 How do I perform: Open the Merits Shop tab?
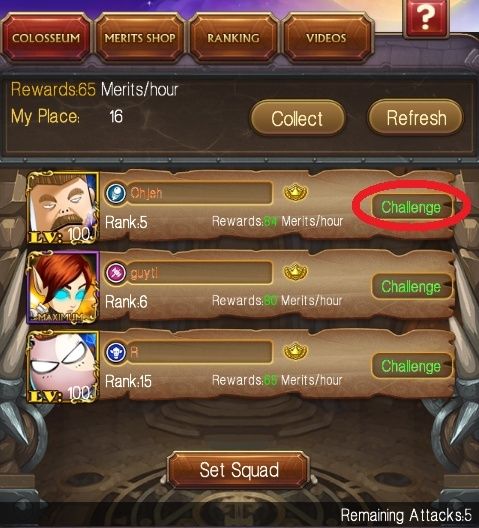140,38
